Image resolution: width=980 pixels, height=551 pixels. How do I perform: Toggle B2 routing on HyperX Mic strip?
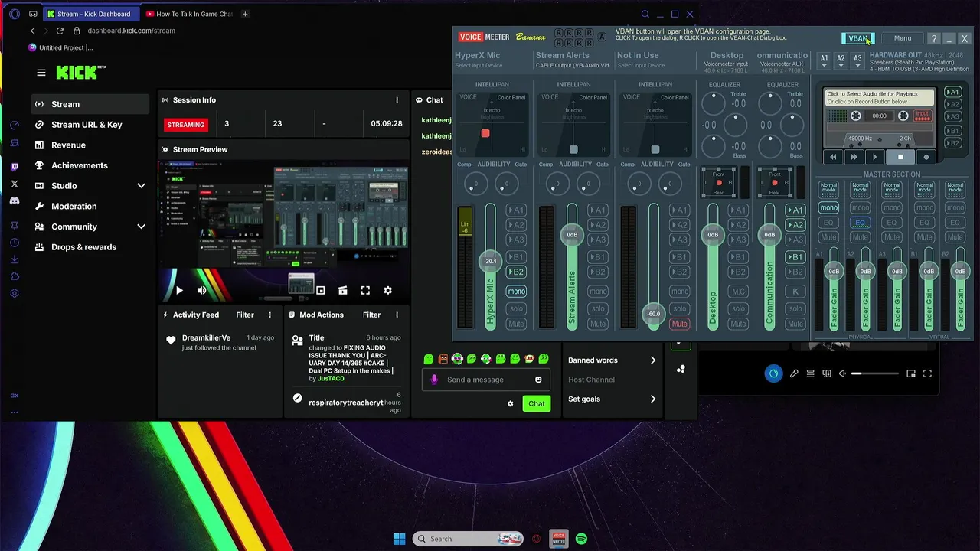(516, 272)
